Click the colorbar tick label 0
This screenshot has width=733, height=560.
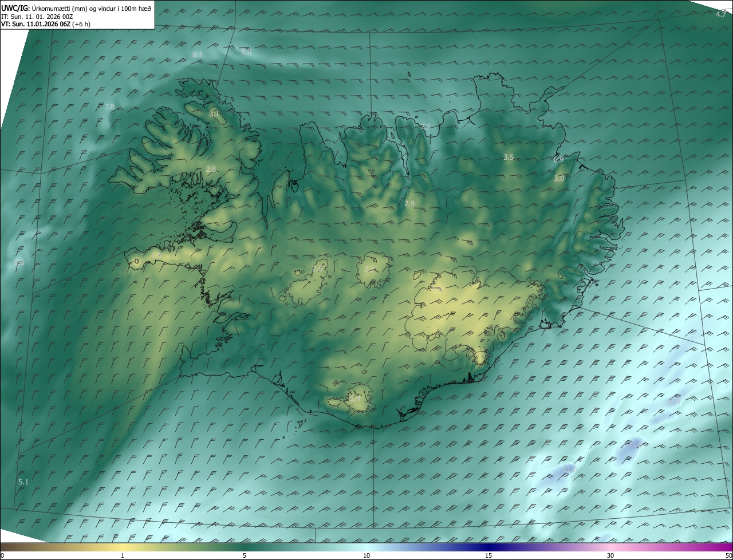pyautogui.click(x=2, y=555)
